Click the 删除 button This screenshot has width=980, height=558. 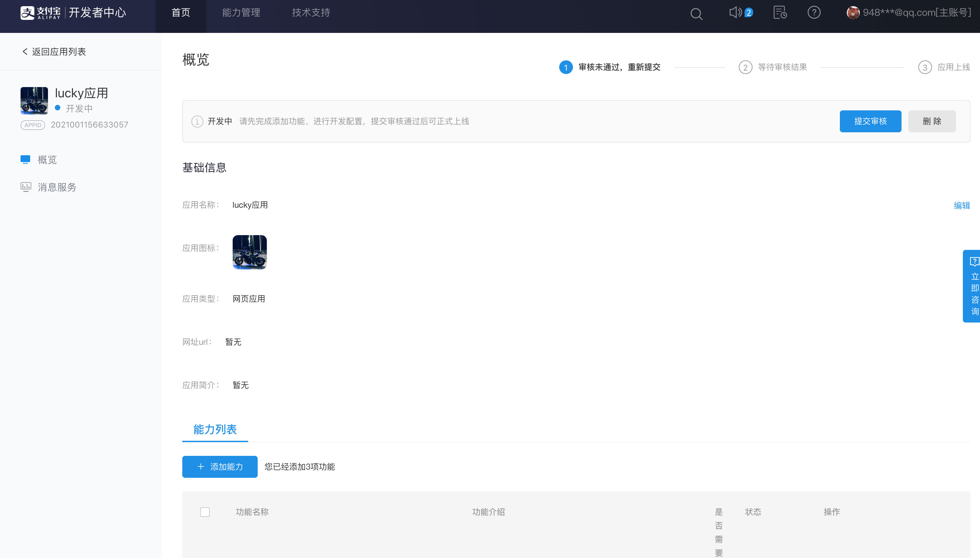(x=932, y=121)
